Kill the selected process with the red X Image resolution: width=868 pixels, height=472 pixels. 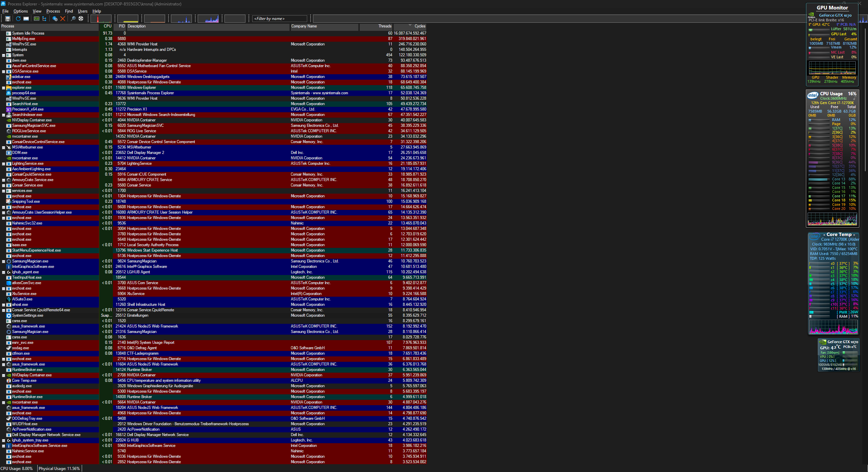[x=63, y=19]
